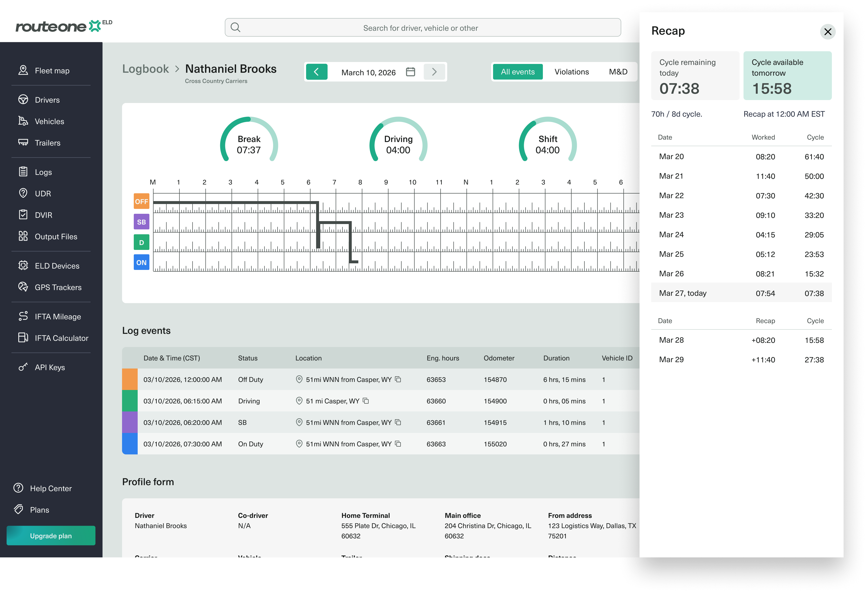
Task: Navigate back to Logbook breadcrumb
Action: point(146,69)
